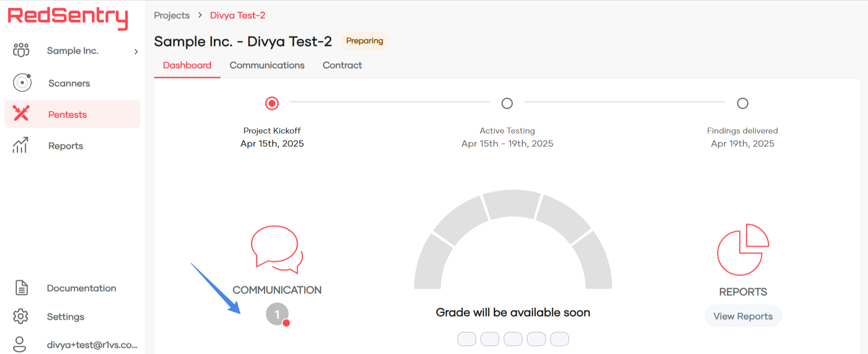Image resolution: width=868 pixels, height=354 pixels.
Task: Go to Projects breadcrumb link
Action: point(172,15)
